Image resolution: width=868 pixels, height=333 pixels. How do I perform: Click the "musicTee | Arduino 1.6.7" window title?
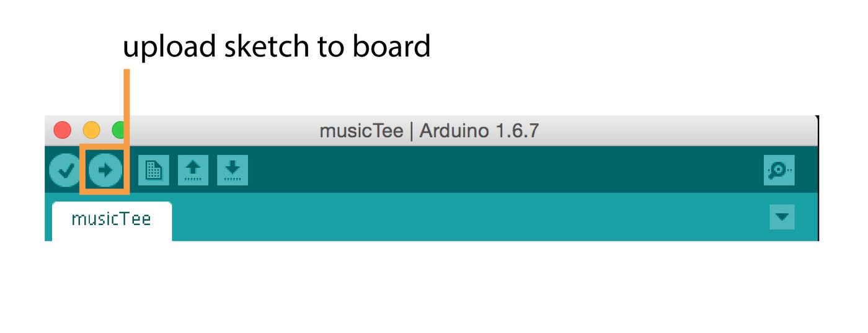click(x=429, y=131)
